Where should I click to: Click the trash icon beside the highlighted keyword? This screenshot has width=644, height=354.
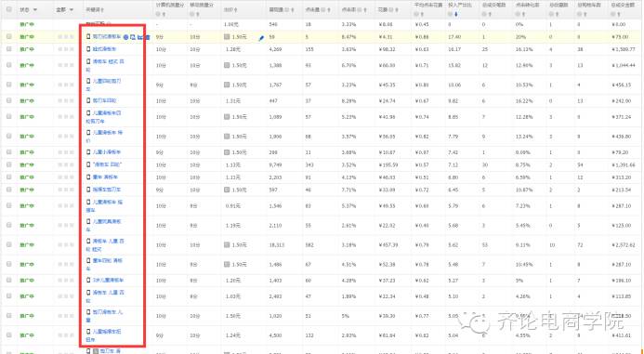pyautogui.click(x=148, y=37)
